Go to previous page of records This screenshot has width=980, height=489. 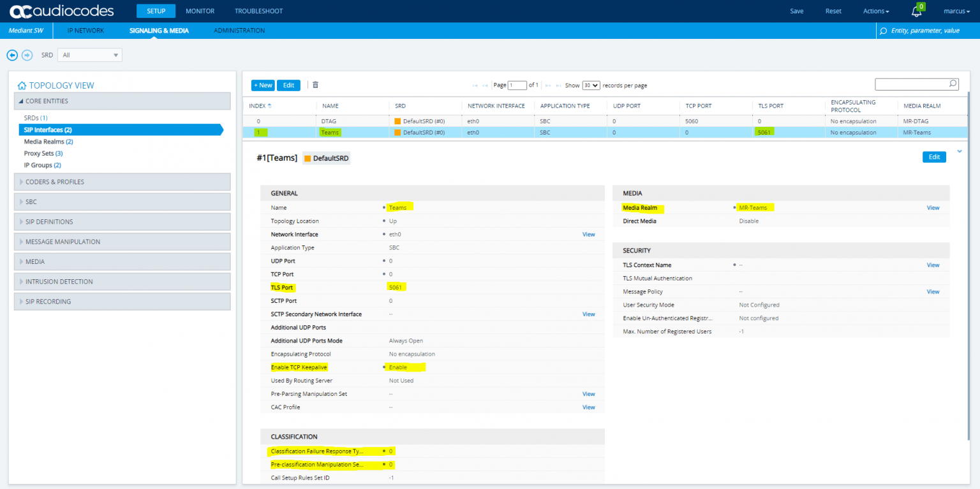tap(486, 85)
